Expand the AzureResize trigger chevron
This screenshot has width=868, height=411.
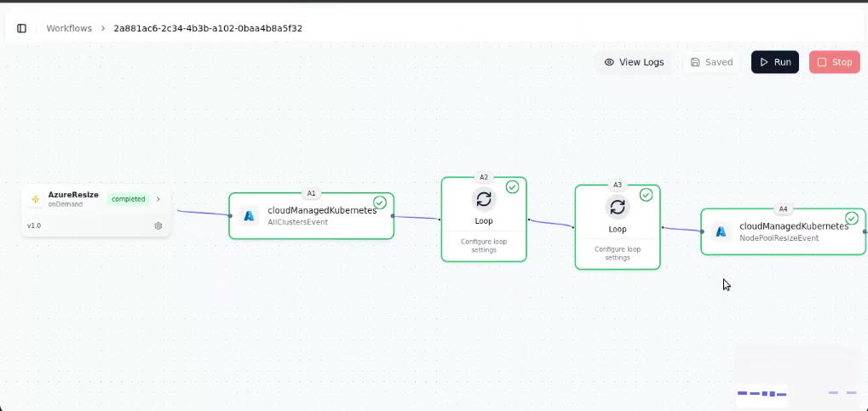pos(158,199)
